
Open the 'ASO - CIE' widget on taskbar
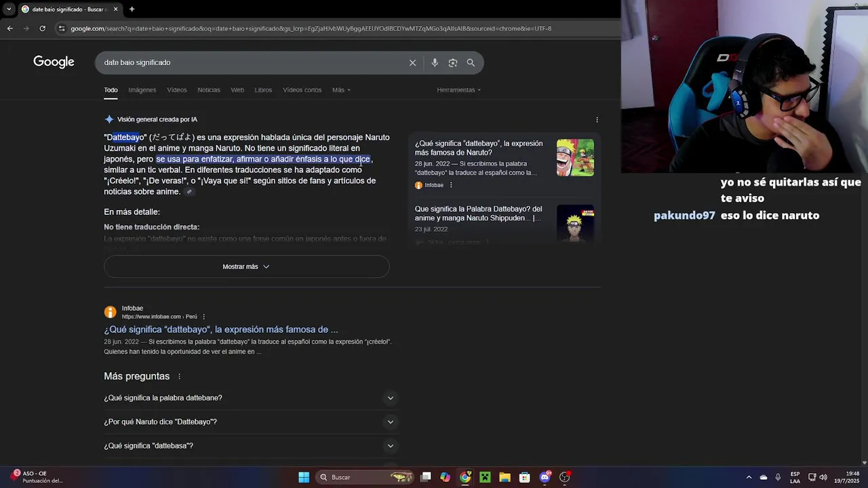(x=38, y=477)
